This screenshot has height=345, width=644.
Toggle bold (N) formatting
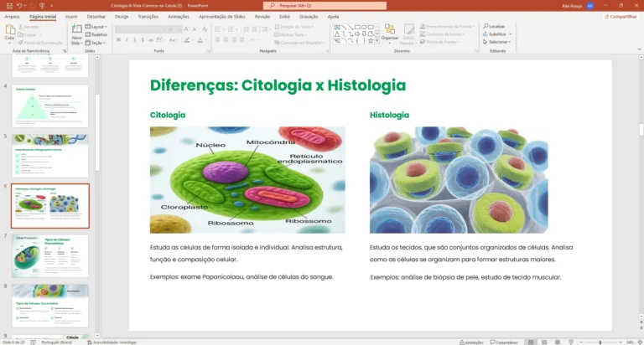119,40
